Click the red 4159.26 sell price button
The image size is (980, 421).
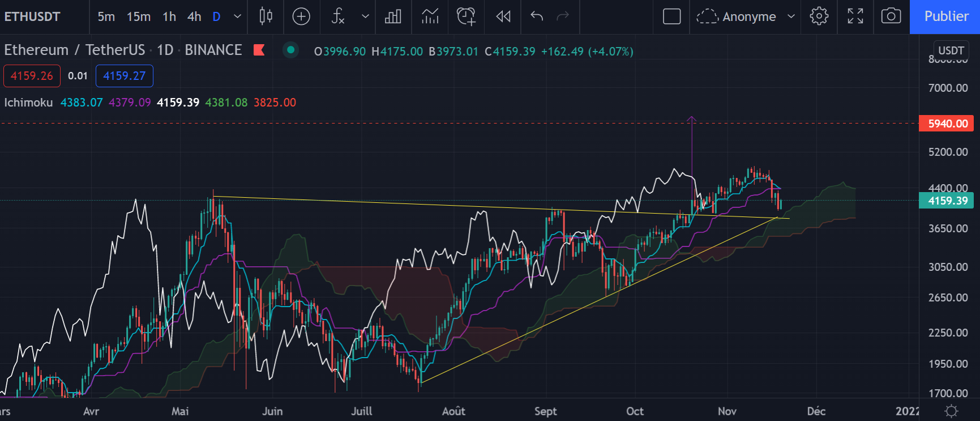click(32, 76)
